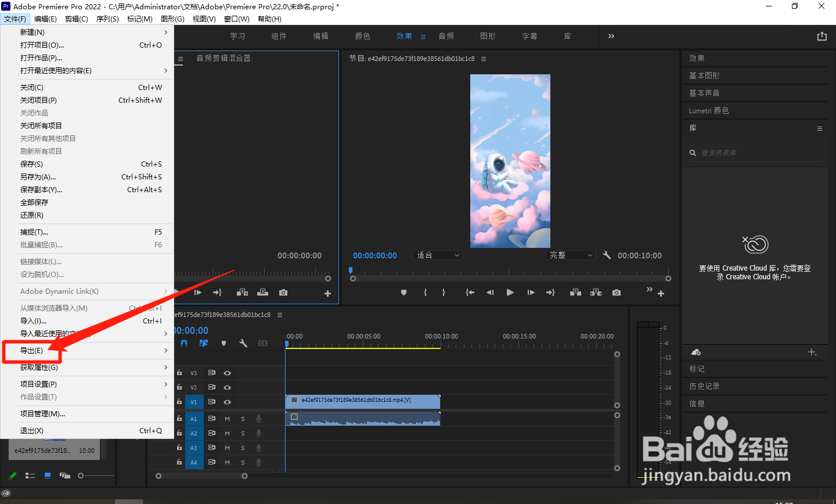Toggle visibility eye for track V3
This screenshot has height=504, width=836.
click(x=228, y=373)
